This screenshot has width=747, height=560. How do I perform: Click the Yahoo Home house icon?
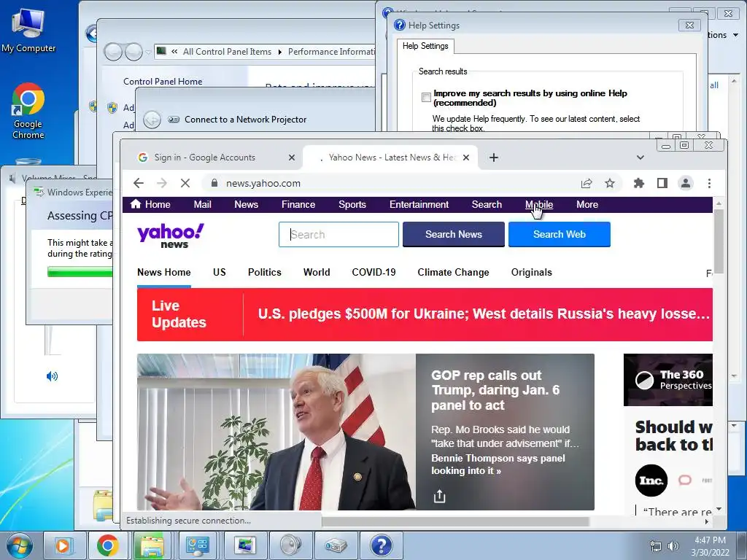tap(136, 204)
